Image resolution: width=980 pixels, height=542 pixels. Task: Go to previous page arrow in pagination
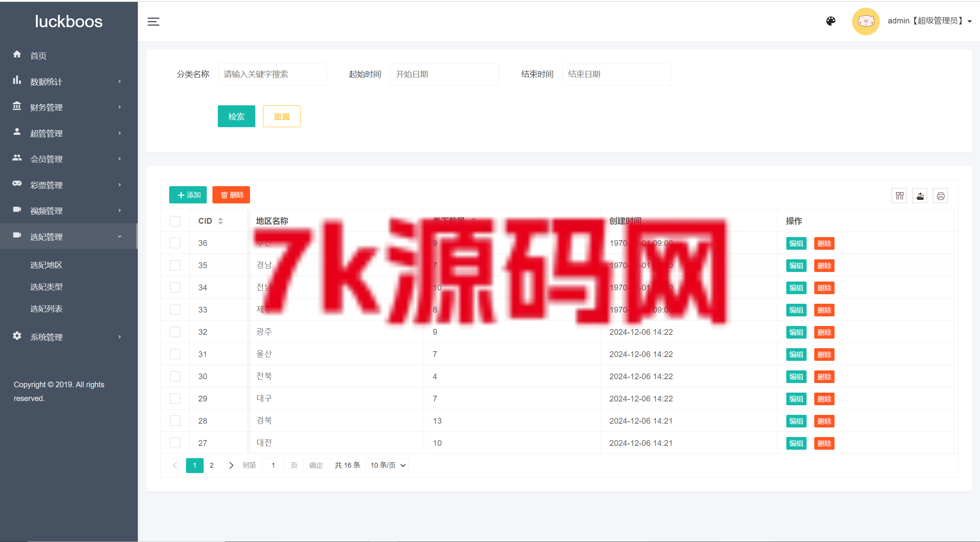(175, 465)
